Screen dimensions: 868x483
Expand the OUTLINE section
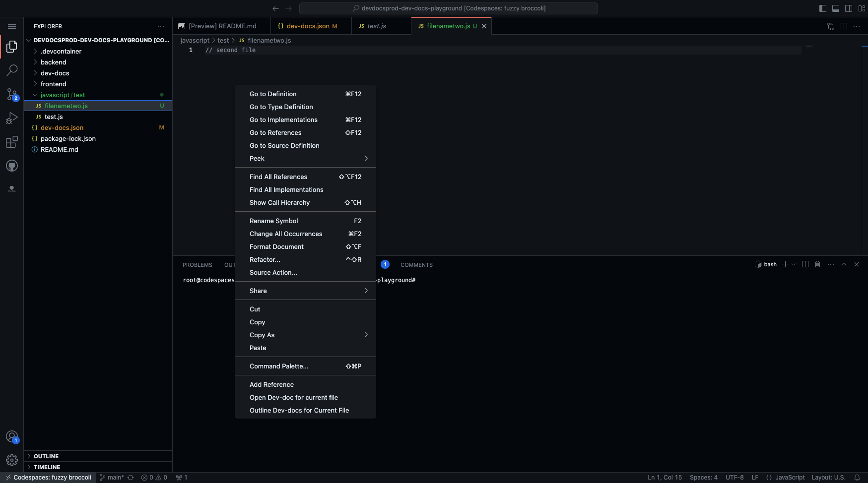click(x=46, y=456)
